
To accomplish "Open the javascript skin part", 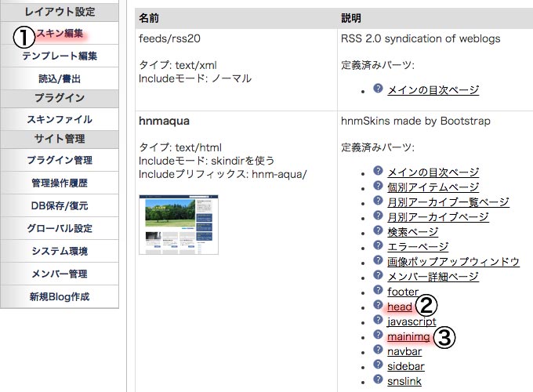I will (412, 321).
